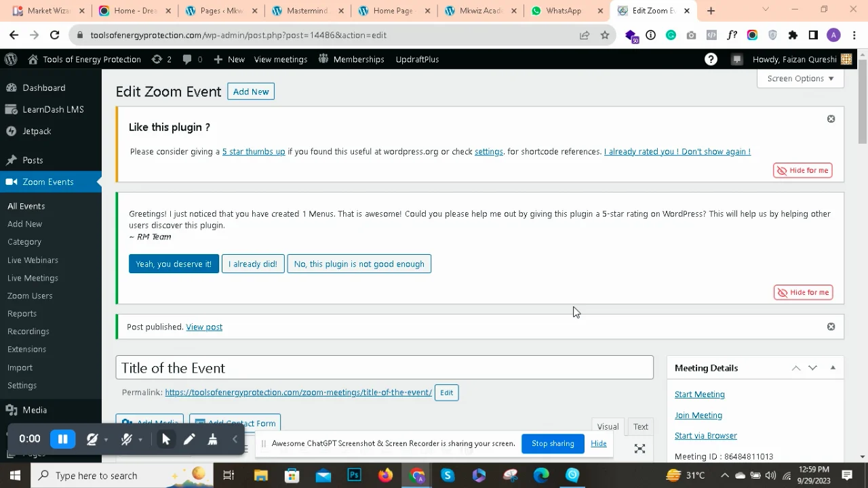Open the updates icon showing 2
The image size is (868, 488).
161,59
